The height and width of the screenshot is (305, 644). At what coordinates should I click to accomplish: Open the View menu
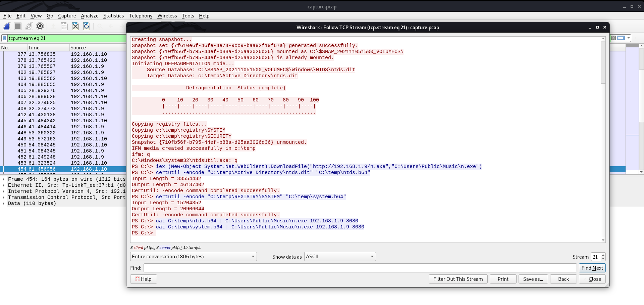point(36,15)
